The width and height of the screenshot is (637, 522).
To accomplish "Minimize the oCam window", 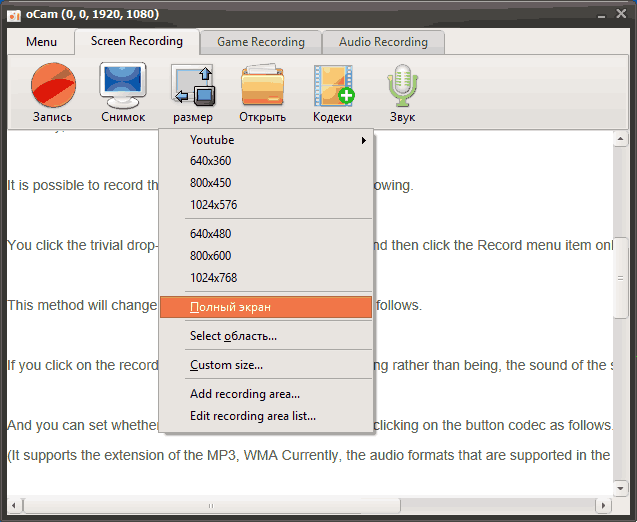I will click(x=602, y=15).
